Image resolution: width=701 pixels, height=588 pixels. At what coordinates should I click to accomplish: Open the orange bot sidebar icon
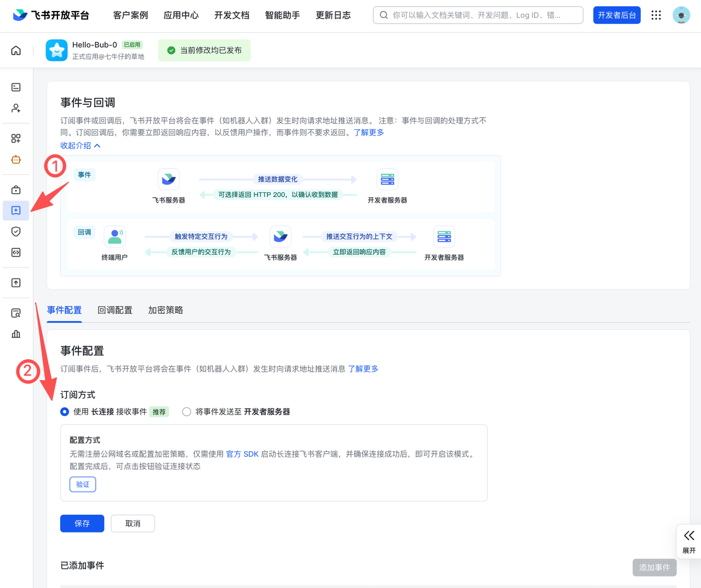point(16,160)
